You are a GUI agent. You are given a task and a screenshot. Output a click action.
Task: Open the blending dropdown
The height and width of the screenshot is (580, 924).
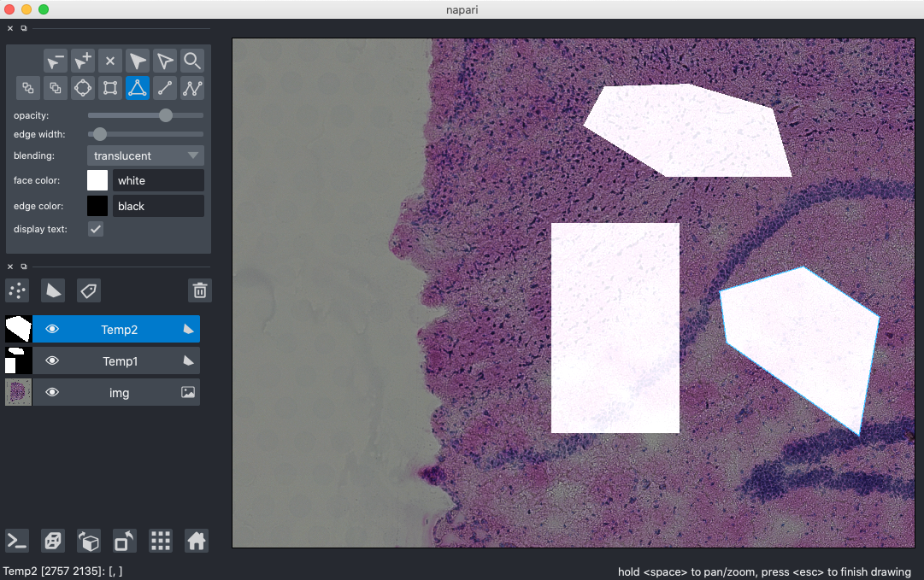144,155
